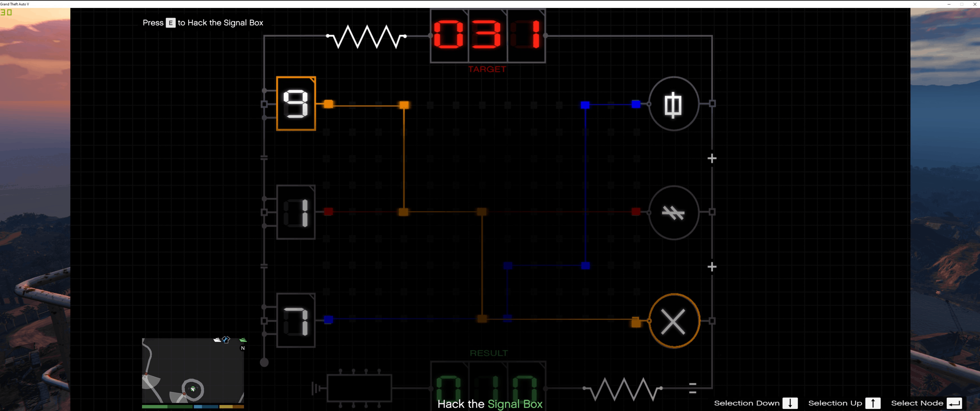Image resolution: width=980 pixels, height=411 pixels.
Task: Select the number 7 input node
Action: coord(296,320)
